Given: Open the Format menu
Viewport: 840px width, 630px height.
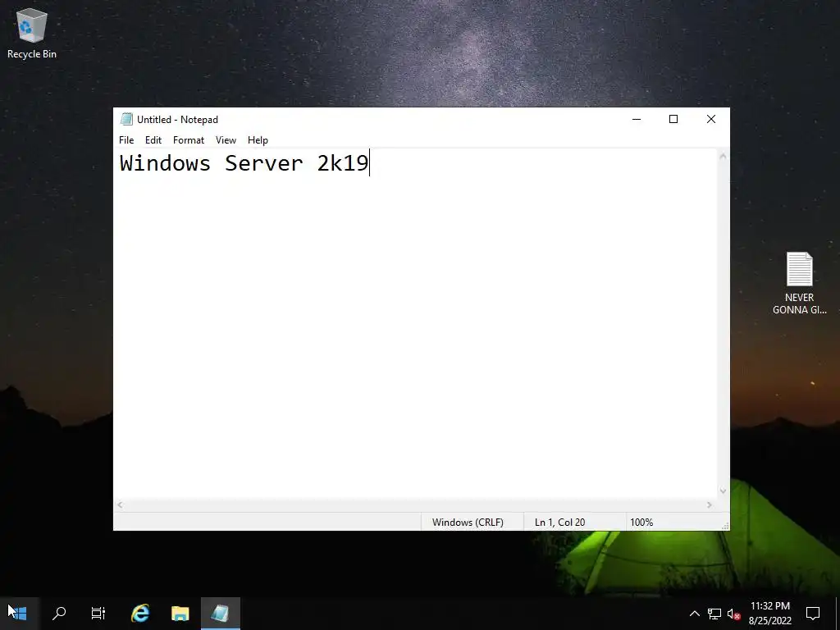Looking at the screenshot, I should [x=189, y=139].
